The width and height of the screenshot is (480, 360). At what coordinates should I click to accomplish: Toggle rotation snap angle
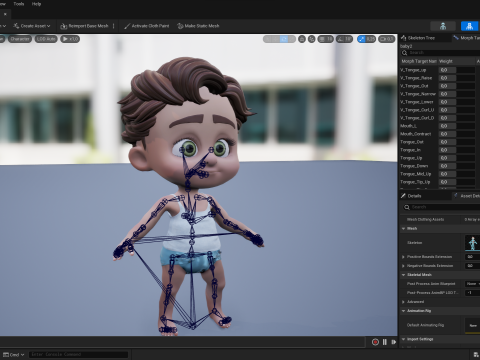point(340,39)
